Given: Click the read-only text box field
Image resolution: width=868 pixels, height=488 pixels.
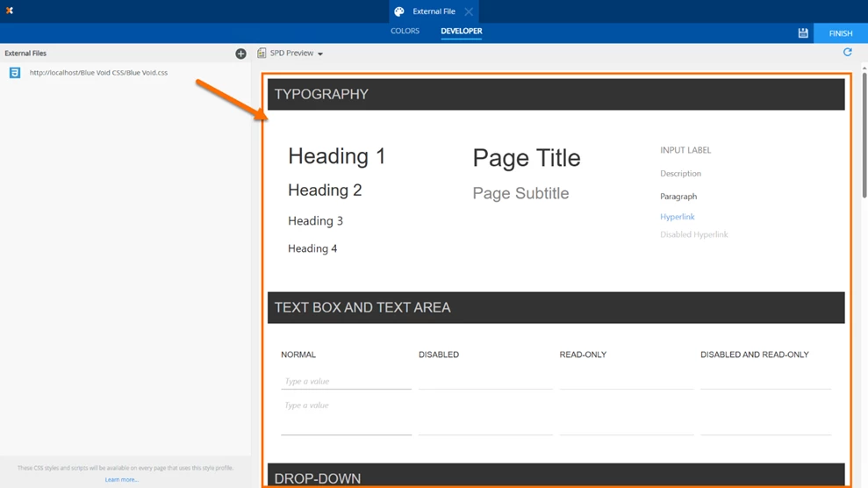Looking at the screenshot, I should pyautogui.click(x=626, y=381).
